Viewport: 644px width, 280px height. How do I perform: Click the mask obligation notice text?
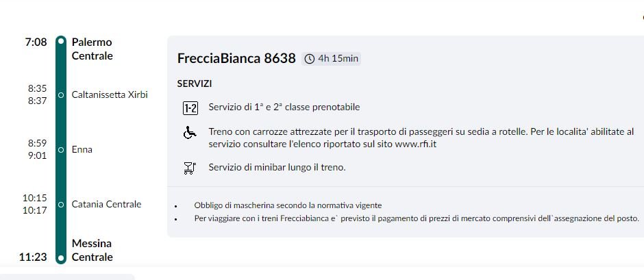click(x=288, y=205)
